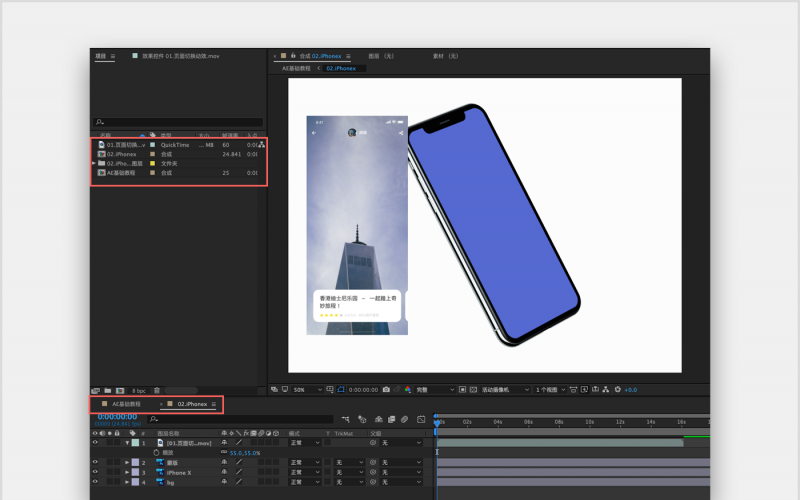
Task: Switch to the AE基础教程 timeline tab
Action: pyautogui.click(x=126, y=404)
